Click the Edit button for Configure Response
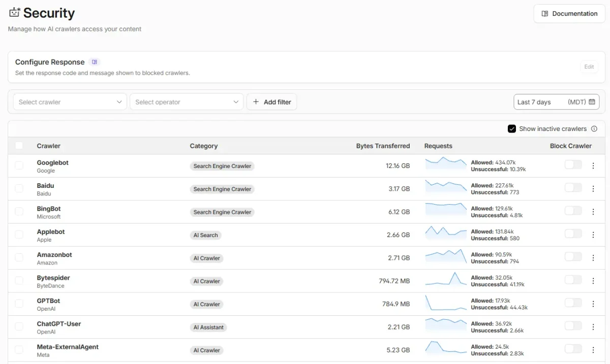 (589, 67)
